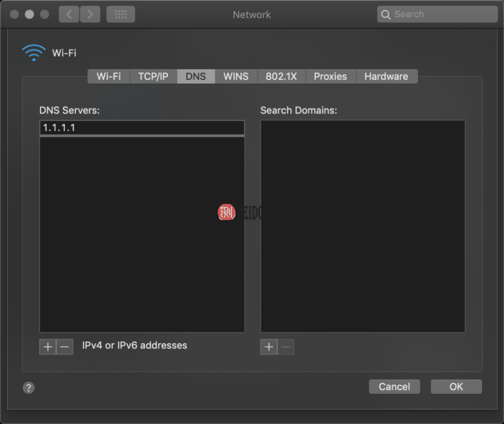
Task: Add a new DNS server with the plus button
Action: click(x=47, y=346)
